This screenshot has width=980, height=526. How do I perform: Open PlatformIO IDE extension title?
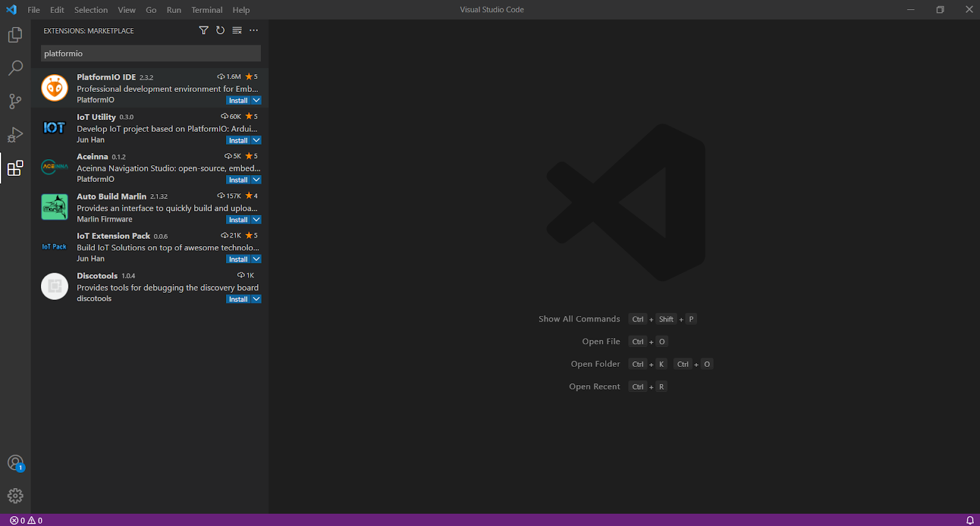(x=107, y=77)
